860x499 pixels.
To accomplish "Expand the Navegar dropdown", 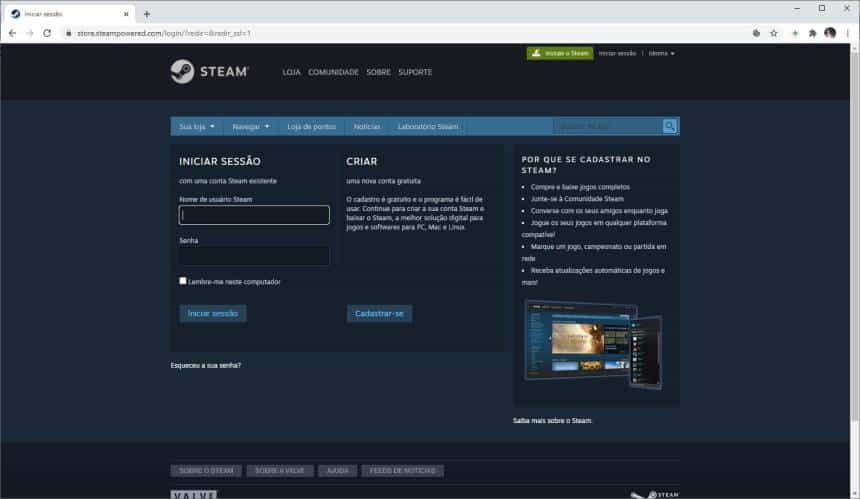I will (x=251, y=127).
